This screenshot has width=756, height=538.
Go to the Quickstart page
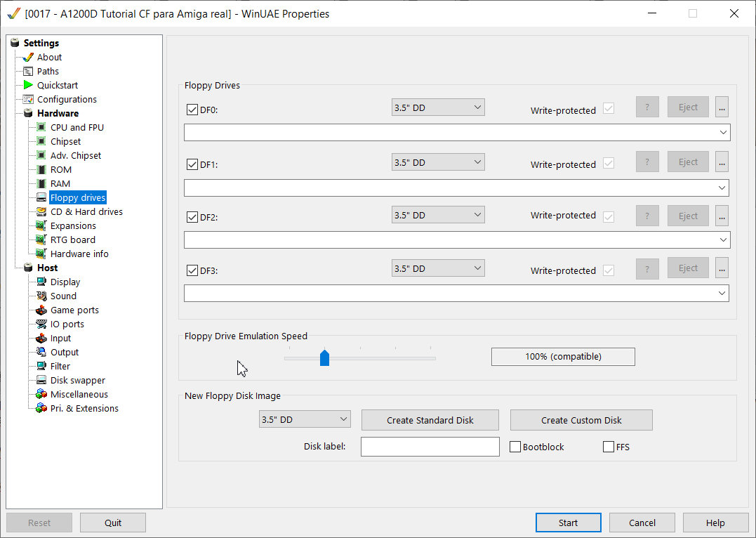coord(58,86)
